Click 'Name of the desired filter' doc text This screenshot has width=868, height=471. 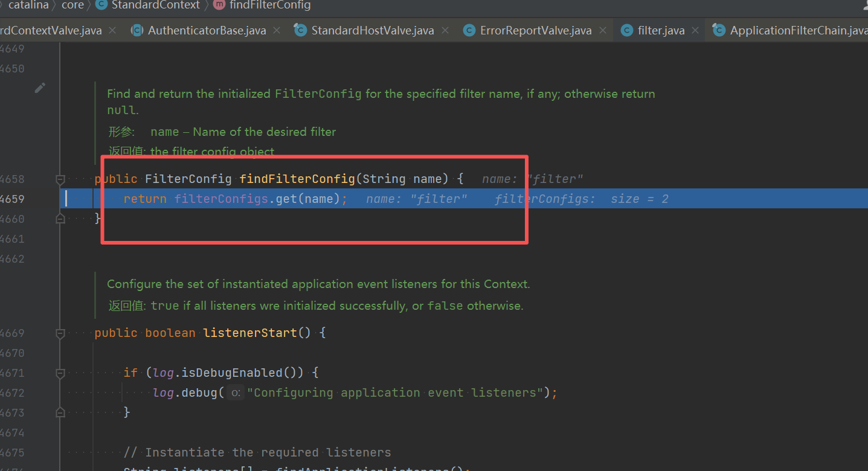pyautogui.click(x=265, y=132)
